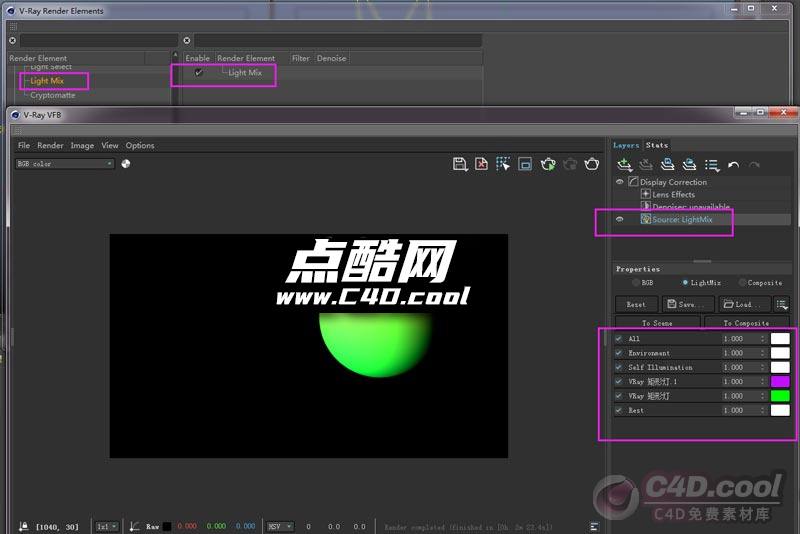
Task: Click the plain Render teapot icon
Action: 592,164
